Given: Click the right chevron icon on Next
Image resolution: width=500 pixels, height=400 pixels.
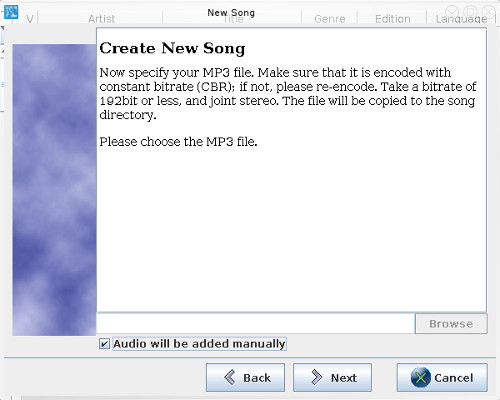Looking at the screenshot, I should click(316, 377).
